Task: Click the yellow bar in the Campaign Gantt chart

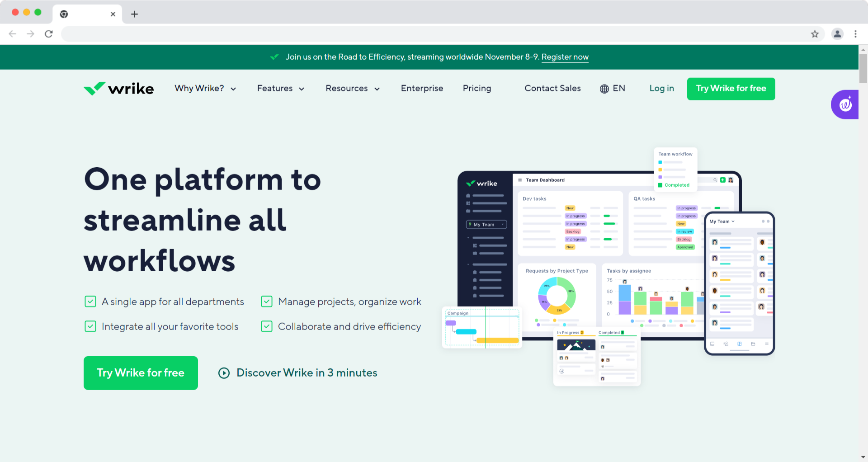Action: coord(498,340)
